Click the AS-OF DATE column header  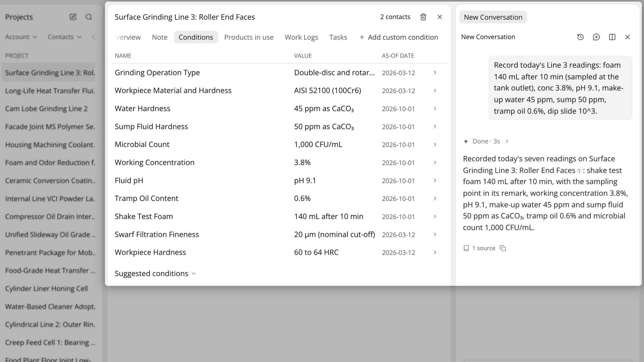[x=398, y=56]
